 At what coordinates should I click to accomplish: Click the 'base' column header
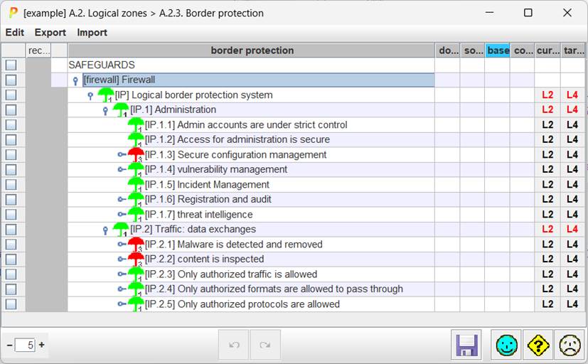click(498, 50)
